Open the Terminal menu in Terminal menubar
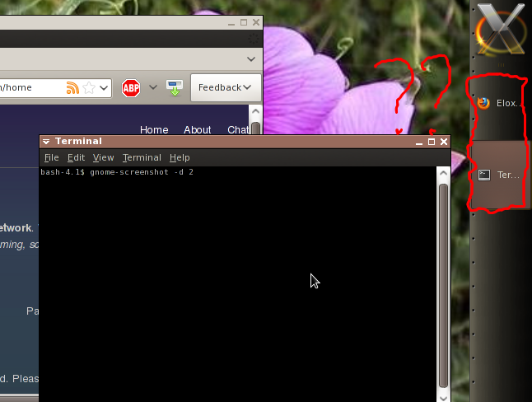Screen dimensions: 532x402 click(142, 157)
